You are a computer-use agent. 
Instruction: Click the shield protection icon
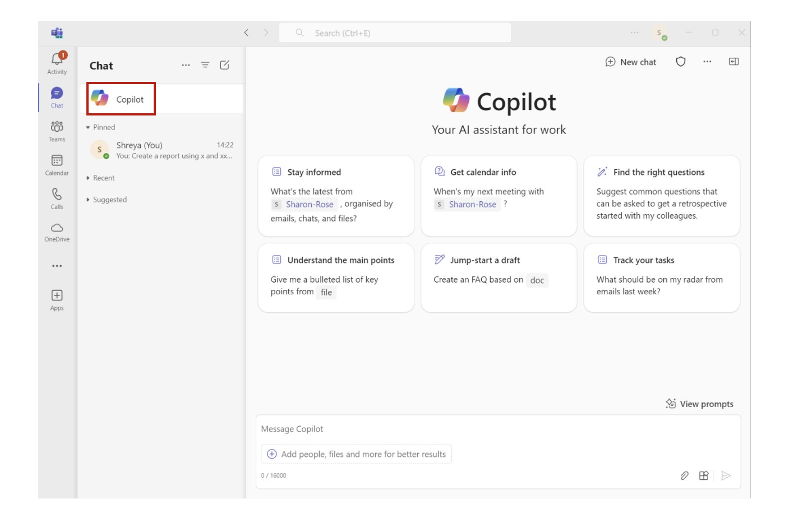coord(681,62)
